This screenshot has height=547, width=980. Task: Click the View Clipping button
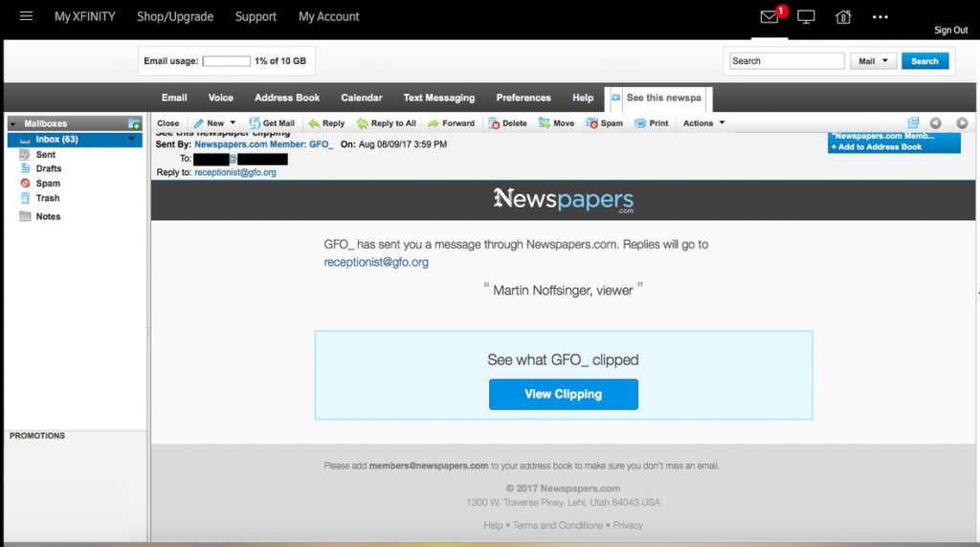tap(563, 394)
